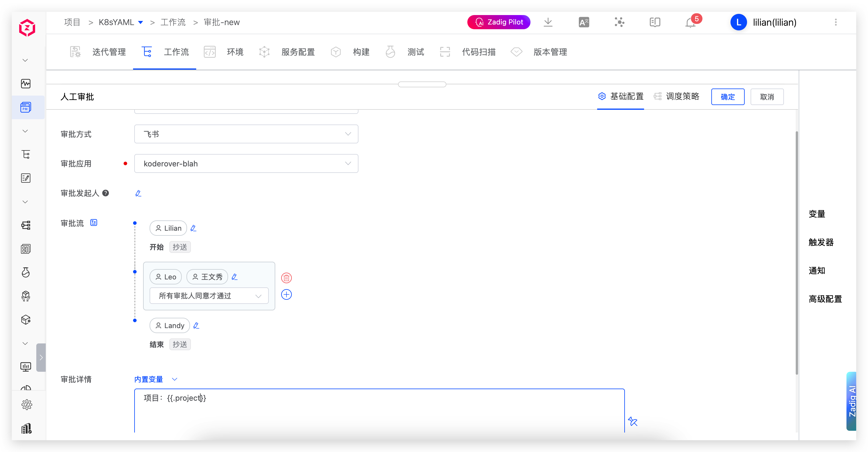Image resolution: width=868 pixels, height=452 pixels.
Task: Click the language switcher icon
Action: point(584,22)
